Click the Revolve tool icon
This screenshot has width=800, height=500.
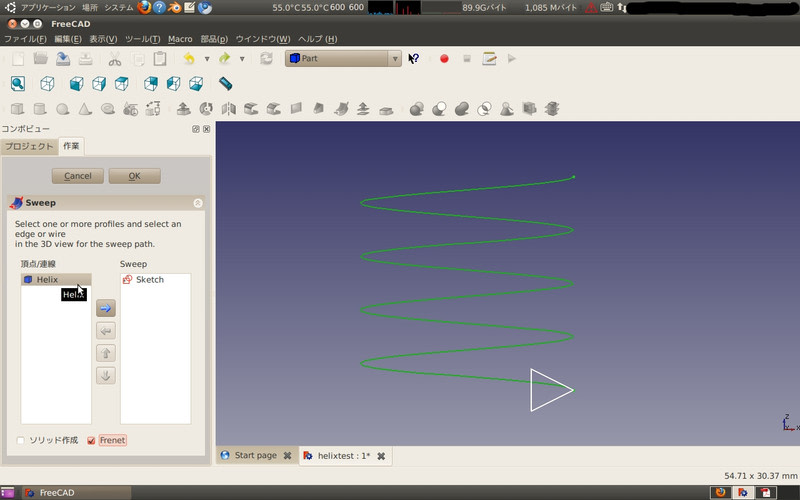206,109
